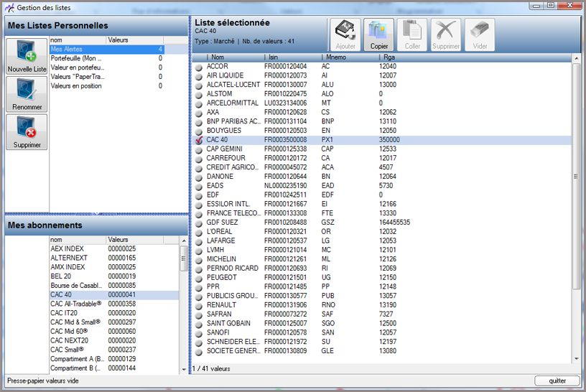The image size is (586, 392).
Task: Sort values by the Mnemo column header
Action: [350, 57]
